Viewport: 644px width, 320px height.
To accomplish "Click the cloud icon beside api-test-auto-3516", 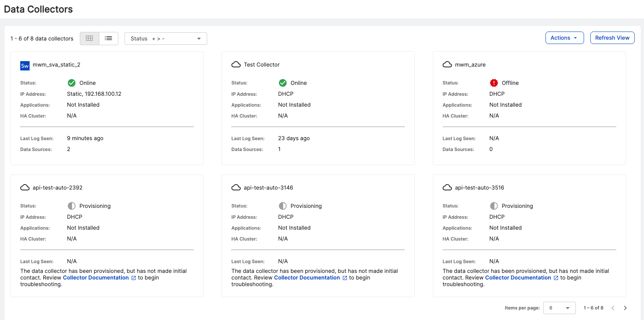I will pyautogui.click(x=447, y=188).
